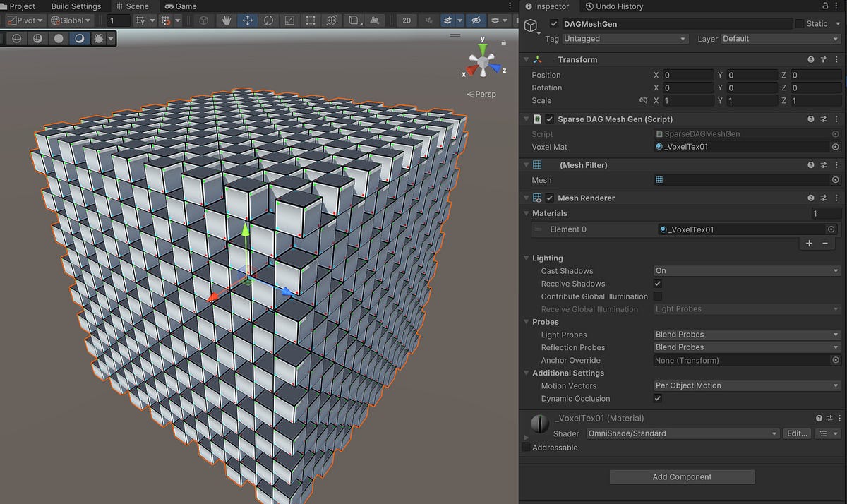Viewport: 847px width, 504px height.
Task: Select the Rotate tool
Action: click(x=269, y=20)
